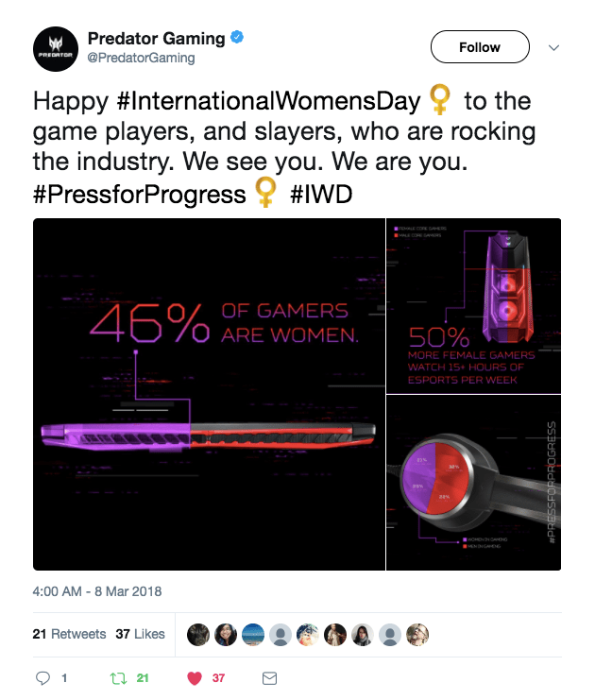The image size is (595, 700).
Task: Click the green retweet icon
Action: point(119,678)
